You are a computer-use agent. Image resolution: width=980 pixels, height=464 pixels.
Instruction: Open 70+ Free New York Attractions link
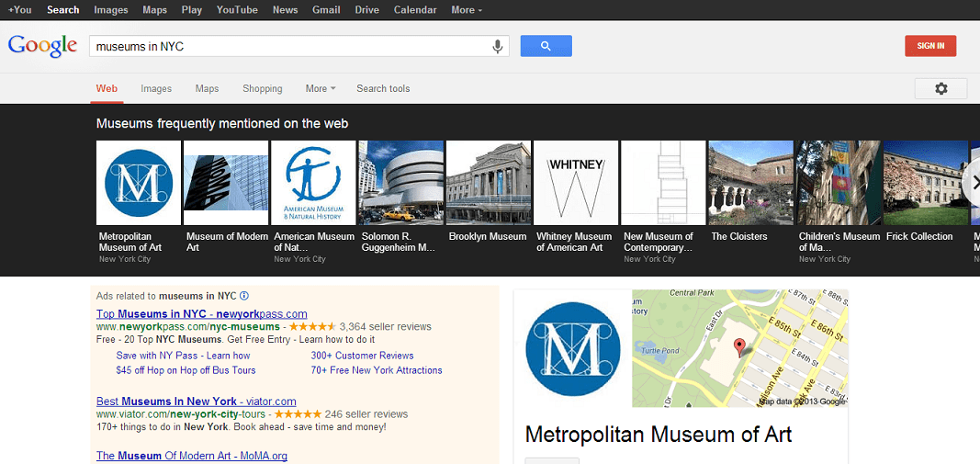pyautogui.click(x=377, y=370)
